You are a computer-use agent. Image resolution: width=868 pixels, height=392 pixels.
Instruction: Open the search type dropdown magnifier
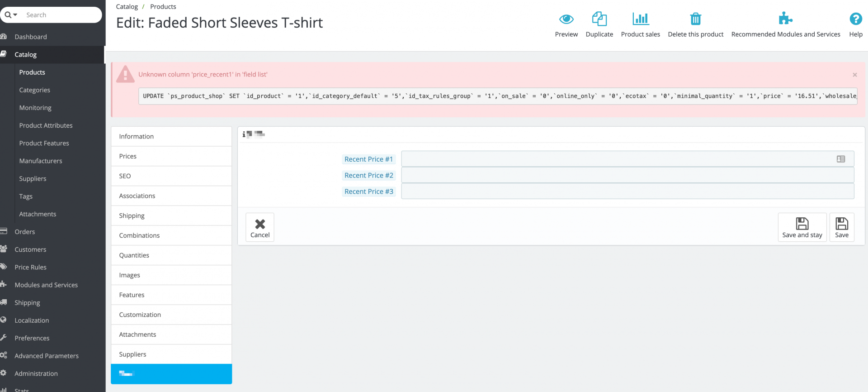11,15
